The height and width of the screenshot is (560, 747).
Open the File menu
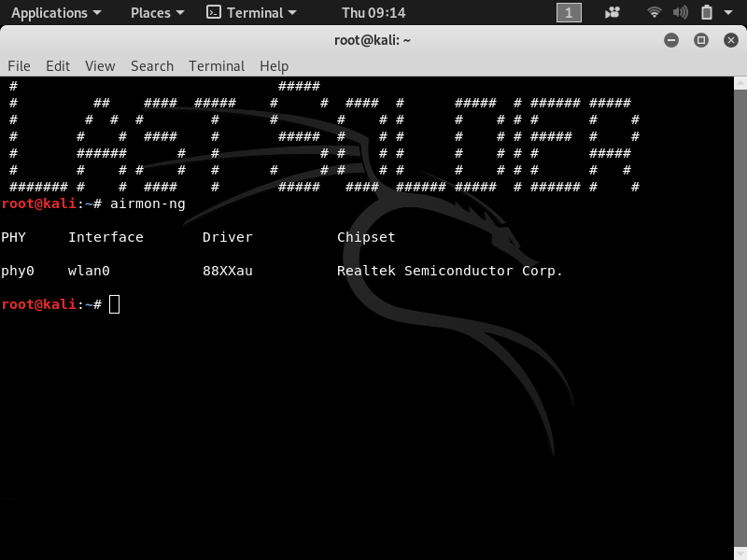coord(19,65)
